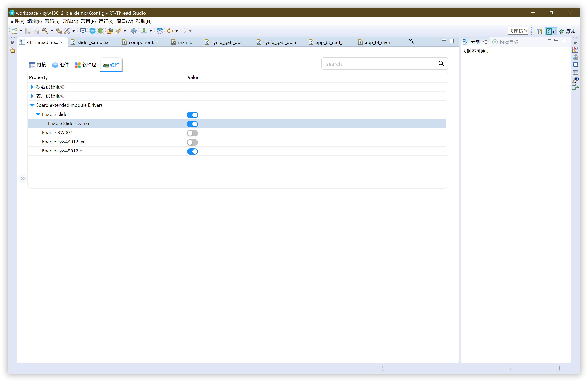The image size is (588, 382).
Task: Select the 组件 settings tab
Action: (61, 65)
